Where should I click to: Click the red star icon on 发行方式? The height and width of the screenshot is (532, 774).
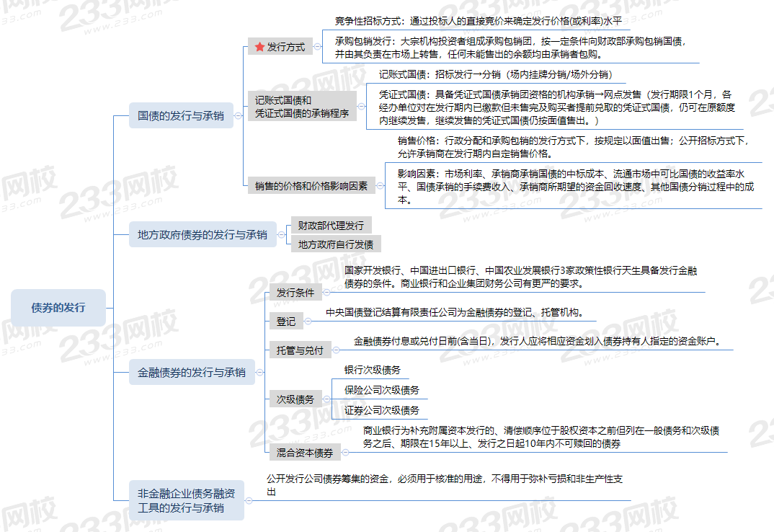click(260, 47)
